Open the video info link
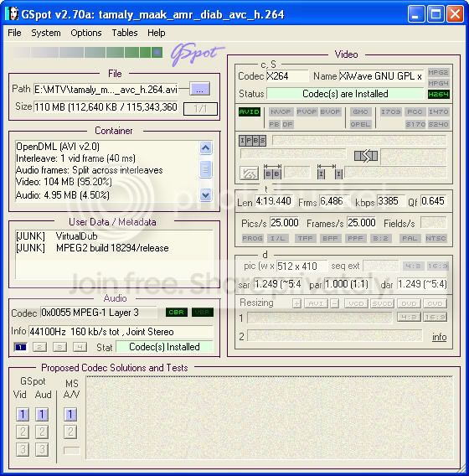This screenshot has width=469, height=476. (439, 337)
